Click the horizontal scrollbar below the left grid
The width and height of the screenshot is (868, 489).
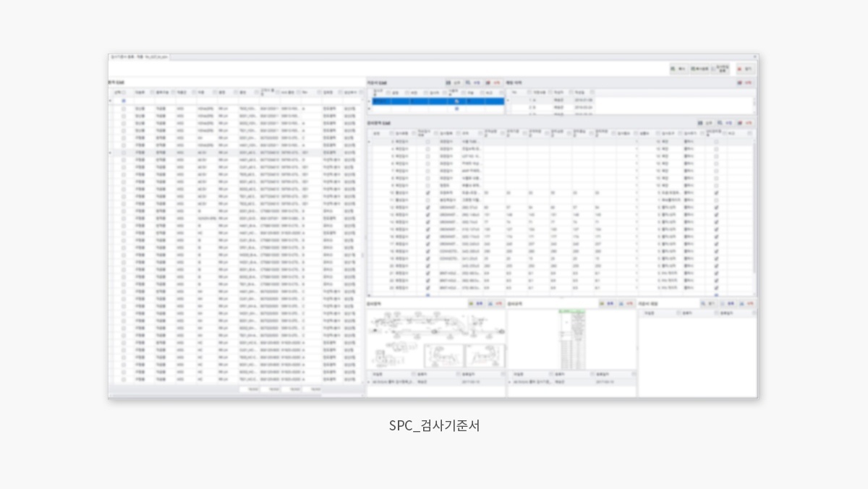[x=236, y=396]
